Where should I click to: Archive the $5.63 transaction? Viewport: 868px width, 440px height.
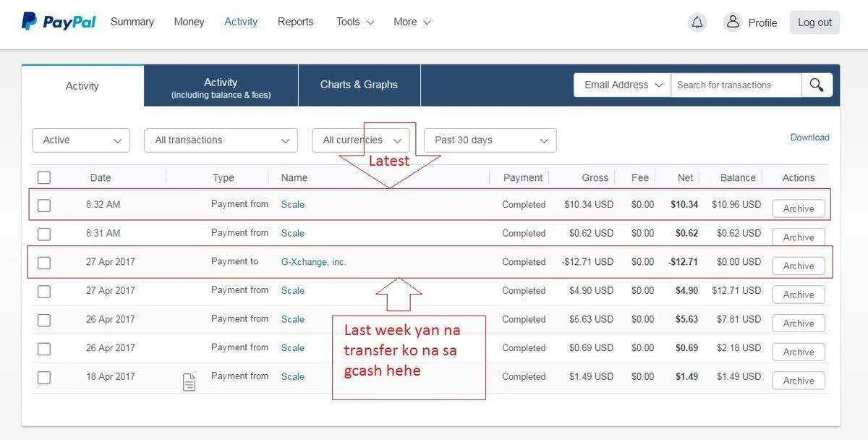coord(799,323)
